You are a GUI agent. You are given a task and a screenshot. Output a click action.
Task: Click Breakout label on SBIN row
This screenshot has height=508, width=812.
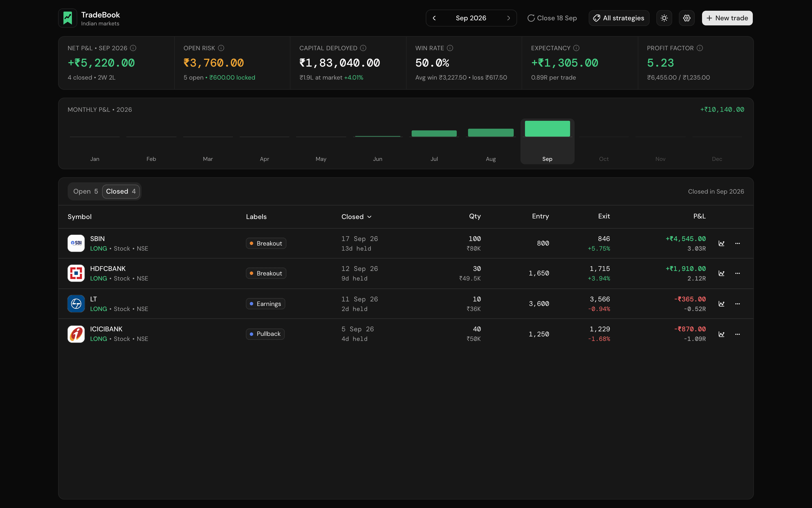[x=266, y=243]
